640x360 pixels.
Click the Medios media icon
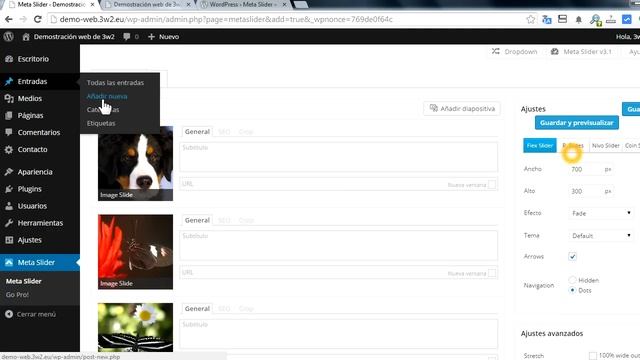point(9,98)
